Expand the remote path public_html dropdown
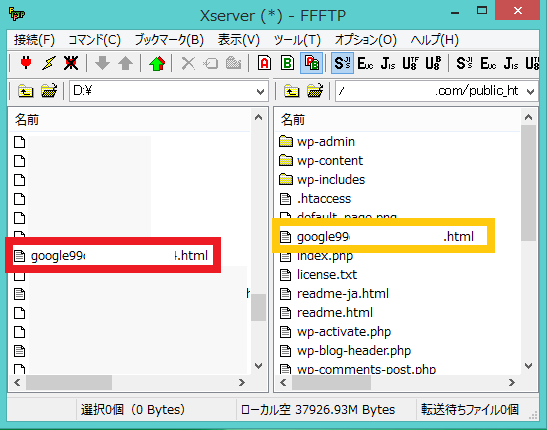Viewport: 547px width, 430px height. point(531,92)
